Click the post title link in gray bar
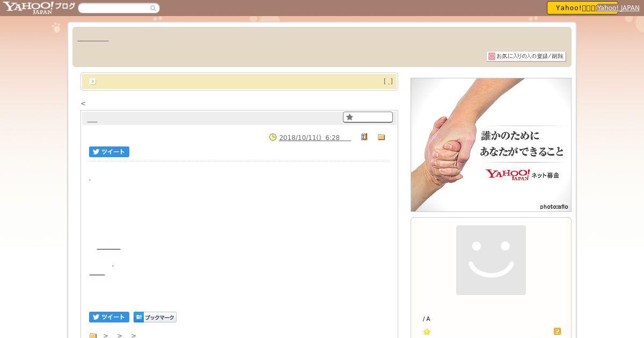 pos(92,120)
